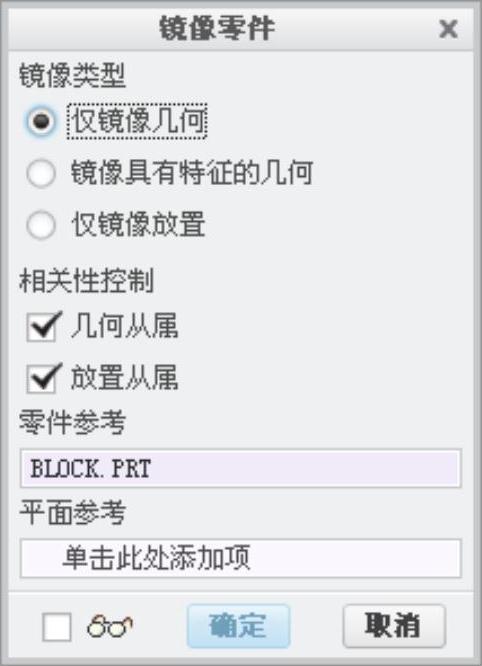Close the 镜像零件 dialog with X
This screenshot has height=666, width=482.
tap(448, 29)
